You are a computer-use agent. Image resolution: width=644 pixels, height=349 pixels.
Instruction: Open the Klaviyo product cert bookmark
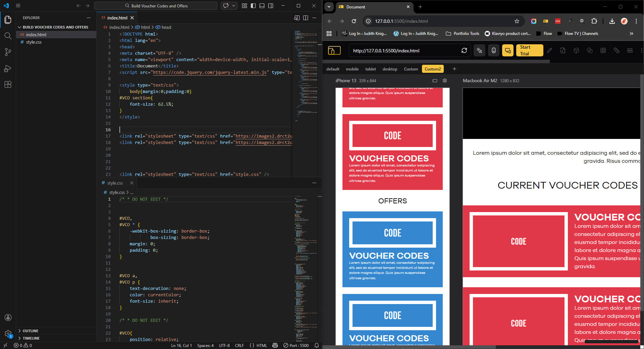pyautogui.click(x=508, y=34)
